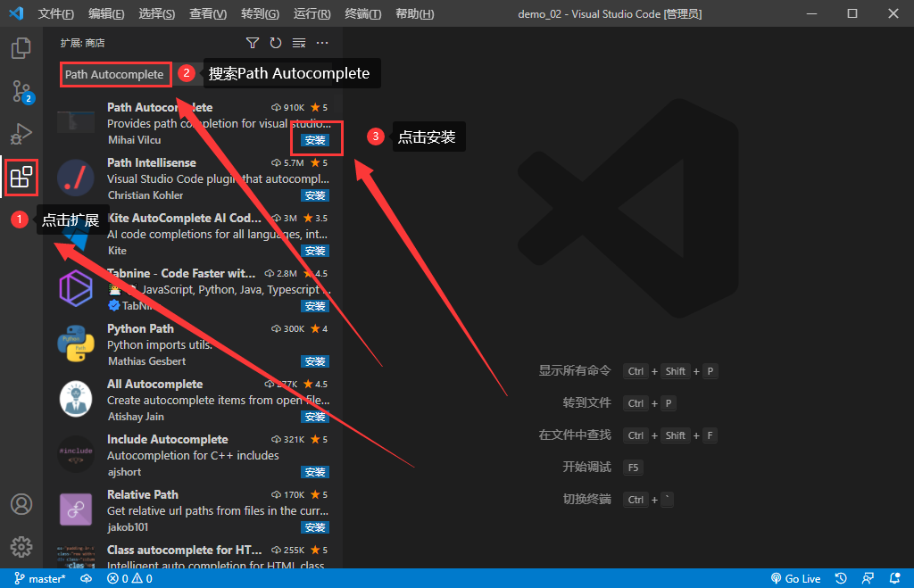The height and width of the screenshot is (588, 914).
Task: Click the history clock icon in status bar
Action: pyautogui.click(x=841, y=579)
